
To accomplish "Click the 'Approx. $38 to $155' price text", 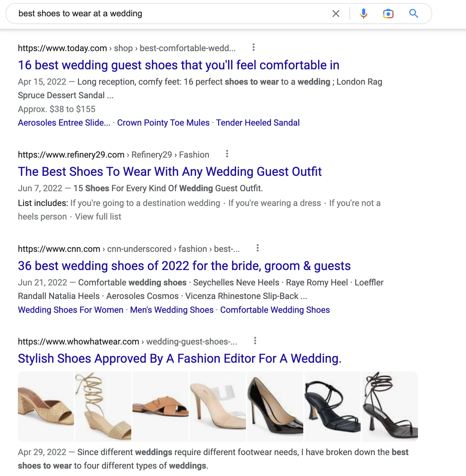I will tap(57, 109).
